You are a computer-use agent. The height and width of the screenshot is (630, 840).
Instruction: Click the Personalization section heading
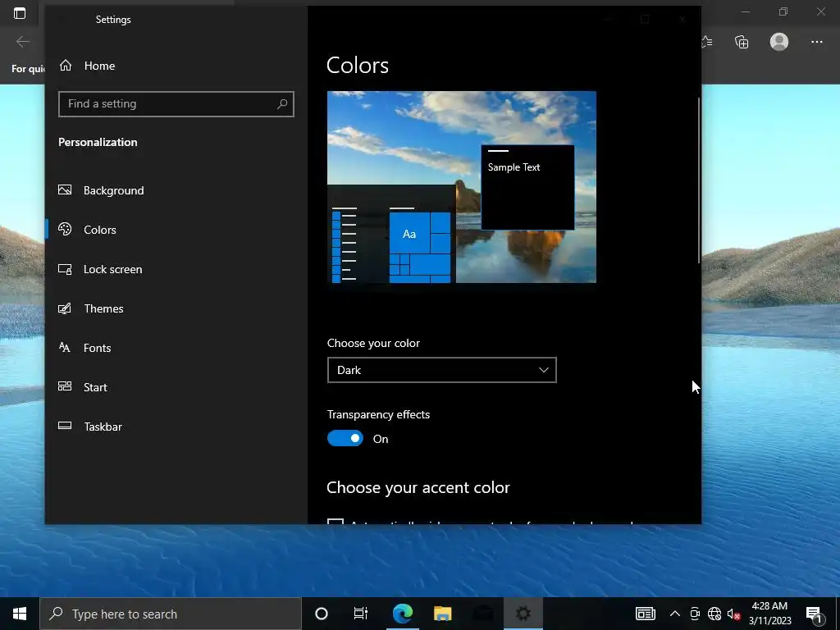pos(98,142)
